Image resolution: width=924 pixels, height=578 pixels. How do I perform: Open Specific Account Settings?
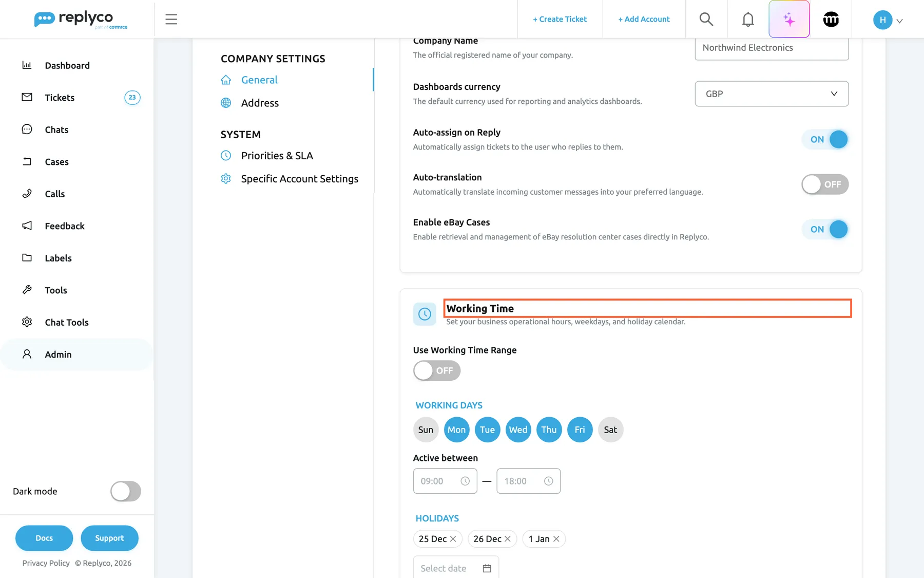click(300, 179)
